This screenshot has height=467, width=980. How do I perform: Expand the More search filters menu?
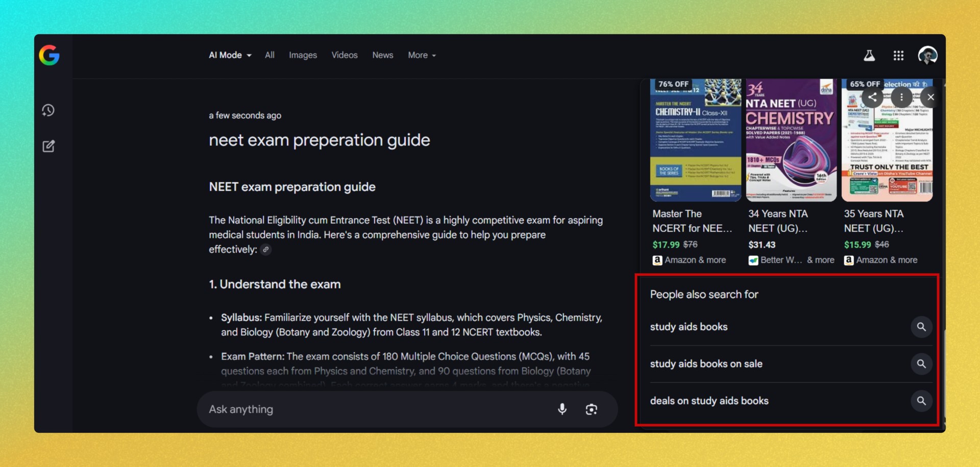coord(422,55)
